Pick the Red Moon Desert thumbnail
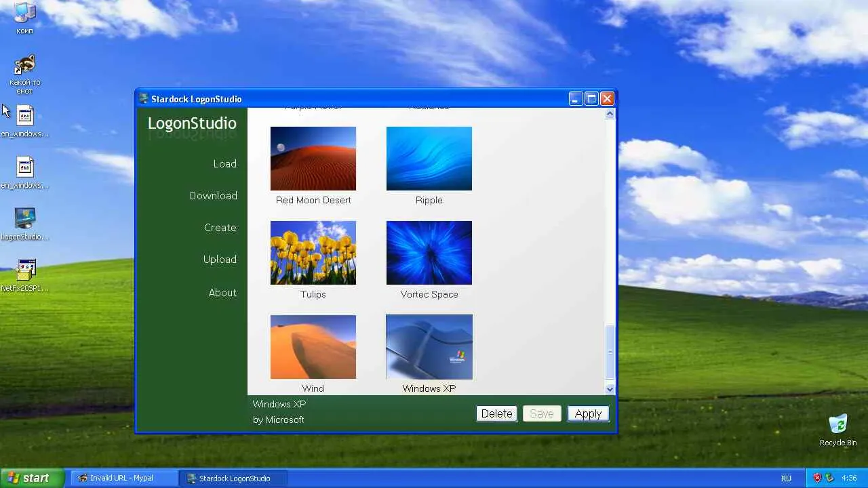 point(313,159)
